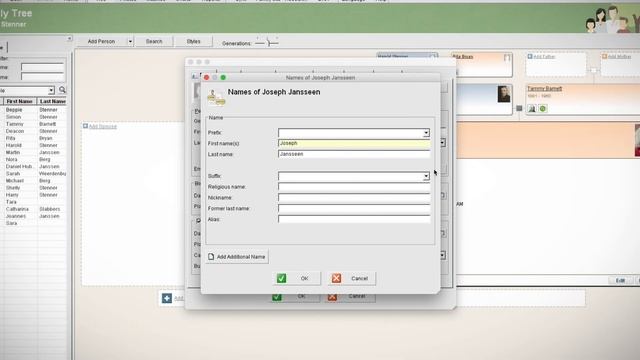Image resolution: width=640 pixels, height=360 pixels.
Task: Select the Nora Berg row in people list
Action: 33,160
